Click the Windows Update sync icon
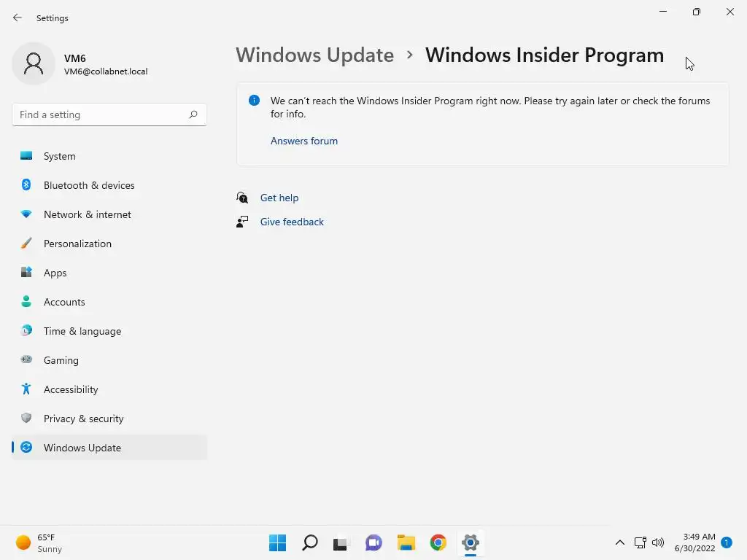Screen dimensions: 747x560 click(26, 447)
